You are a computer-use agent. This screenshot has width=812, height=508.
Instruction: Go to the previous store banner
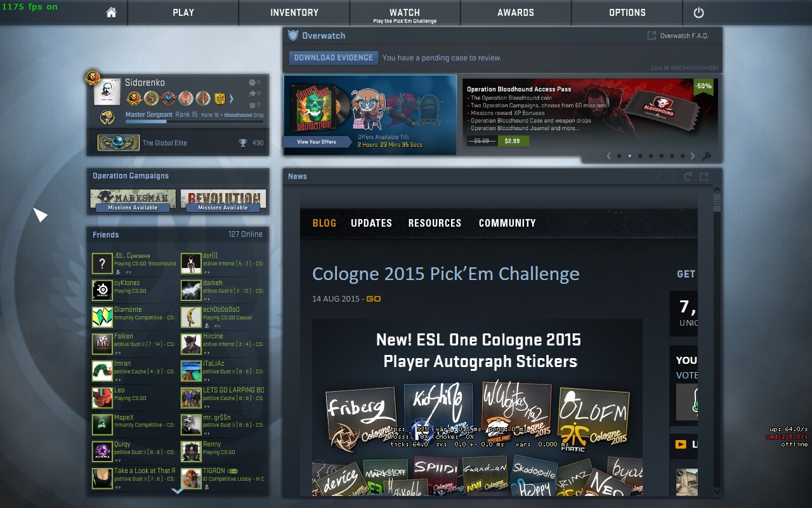[x=609, y=156]
